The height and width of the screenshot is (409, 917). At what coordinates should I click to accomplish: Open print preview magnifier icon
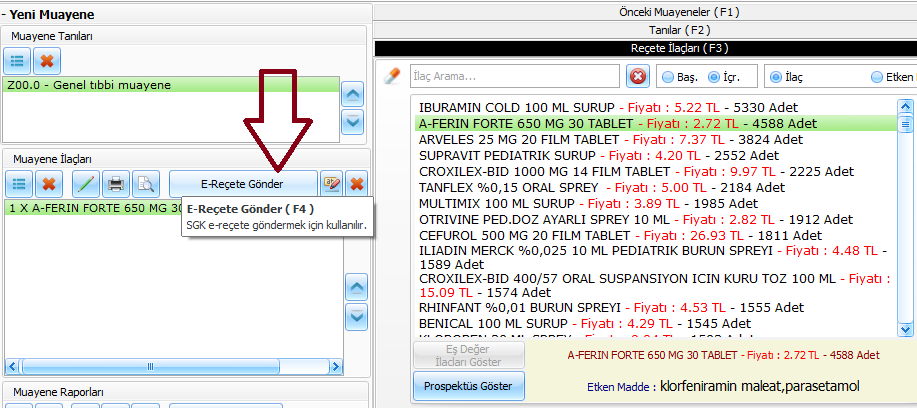(146, 184)
